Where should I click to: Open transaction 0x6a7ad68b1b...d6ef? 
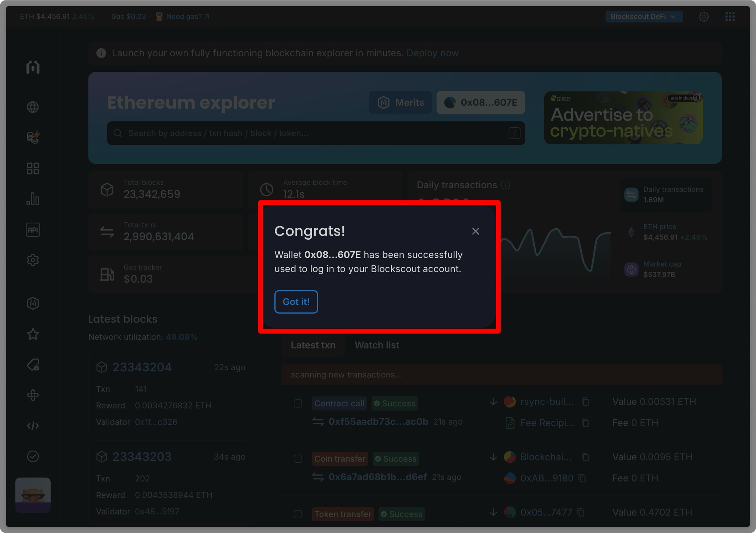pos(378,477)
